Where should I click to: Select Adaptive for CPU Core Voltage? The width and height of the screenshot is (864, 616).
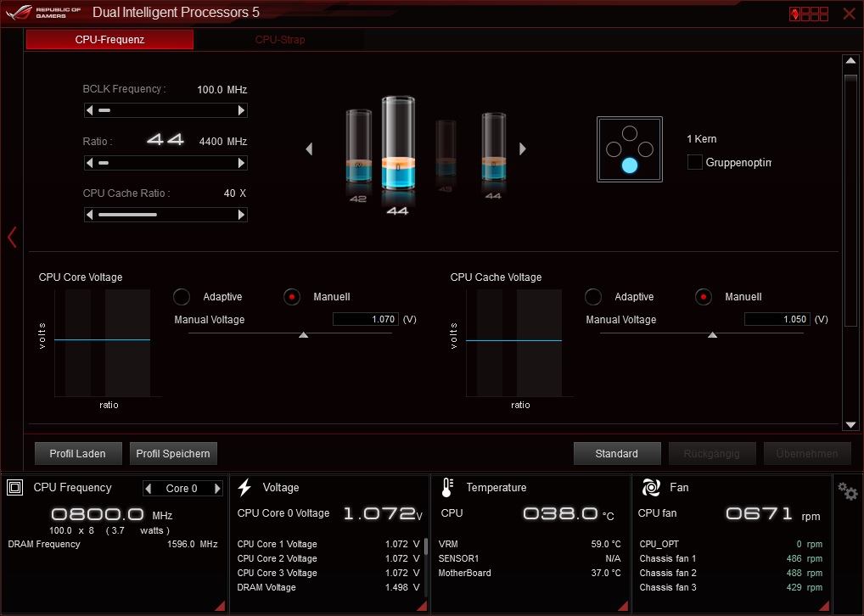(x=182, y=297)
